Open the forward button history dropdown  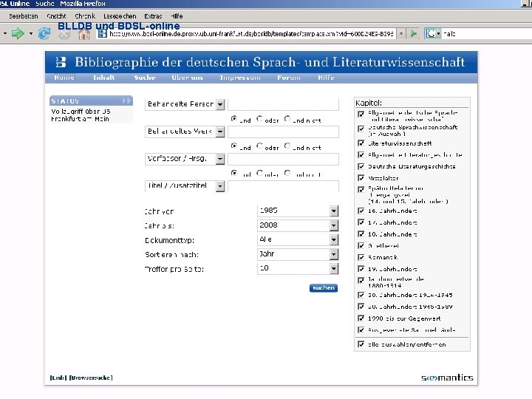pos(31,33)
